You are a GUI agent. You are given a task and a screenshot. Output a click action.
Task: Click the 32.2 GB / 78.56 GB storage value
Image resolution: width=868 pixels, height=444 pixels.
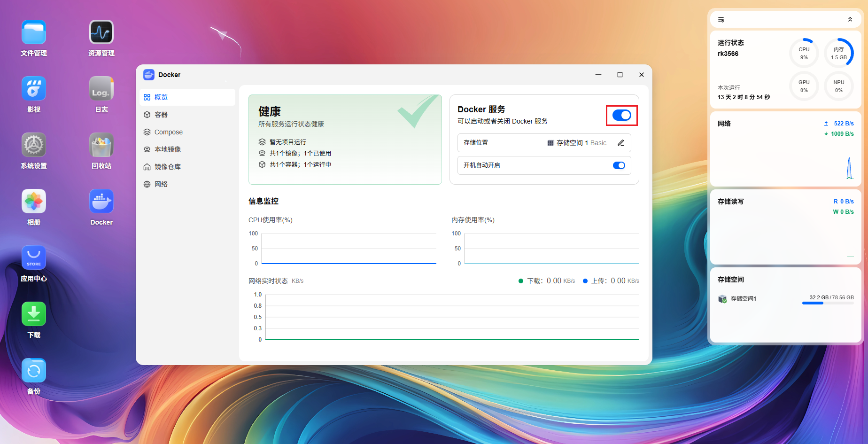(x=831, y=297)
